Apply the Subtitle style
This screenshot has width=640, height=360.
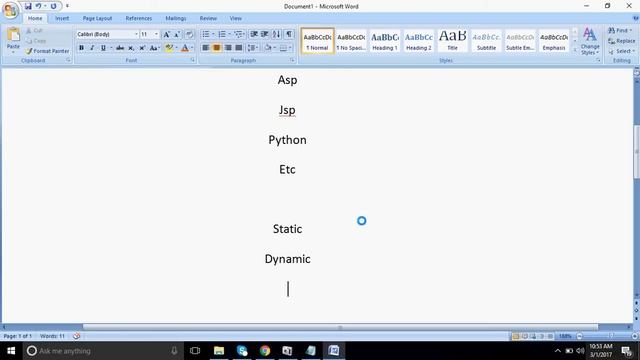coord(486,41)
